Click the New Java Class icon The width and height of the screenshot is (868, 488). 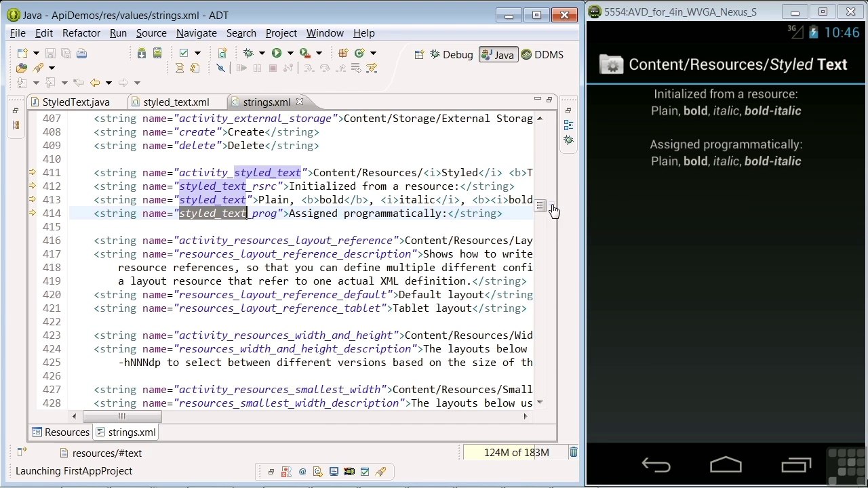coord(359,53)
